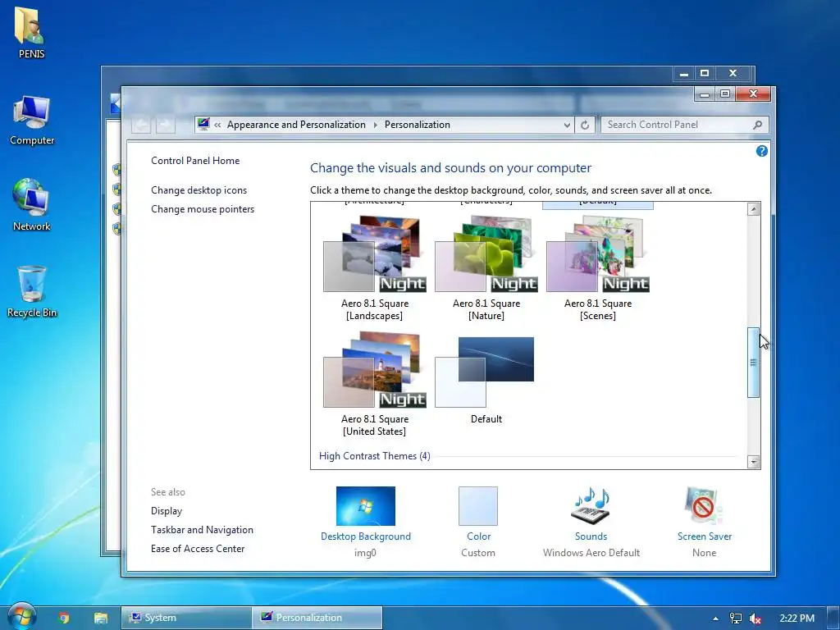Open the Network desktop icon

[32, 204]
